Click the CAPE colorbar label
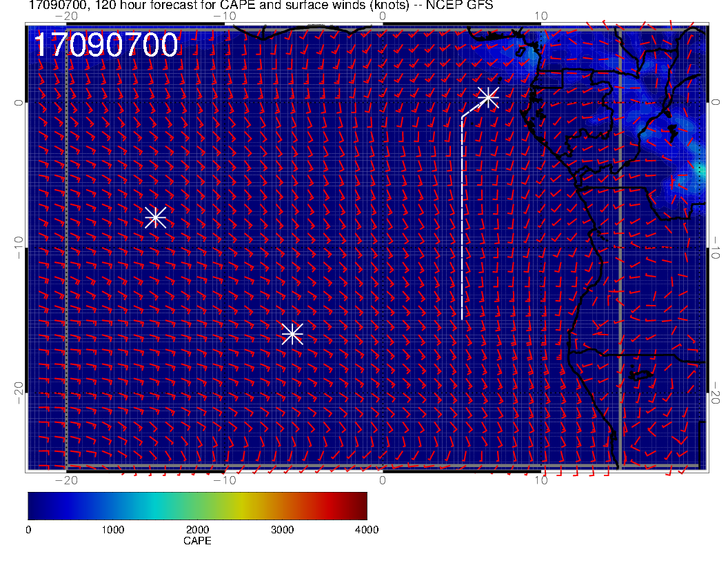Viewport: 728px width, 563px height. (197, 541)
